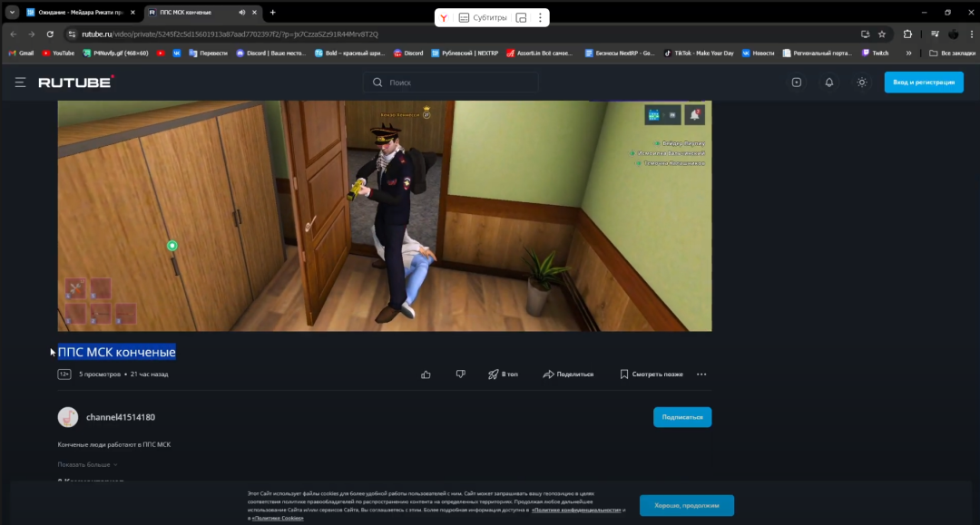Open media controls in browser toolbar
Image resolution: width=980 pixels, height=525 pixels.
[935, 34]
